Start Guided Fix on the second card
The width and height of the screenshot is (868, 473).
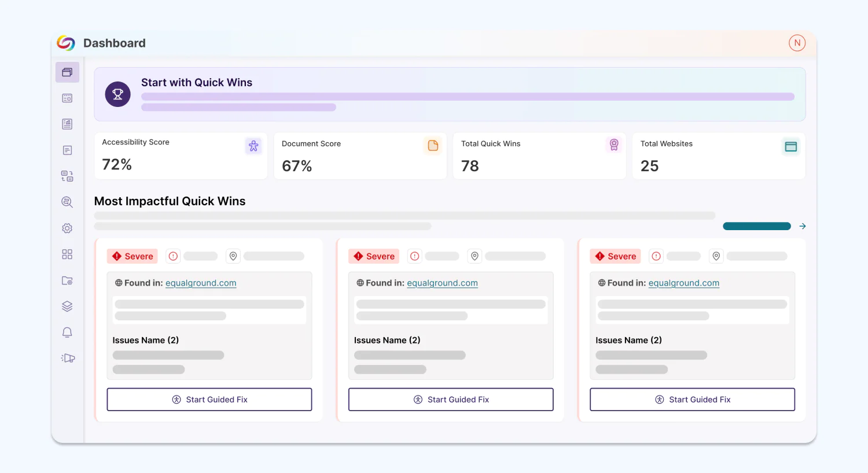coord(451,400)
